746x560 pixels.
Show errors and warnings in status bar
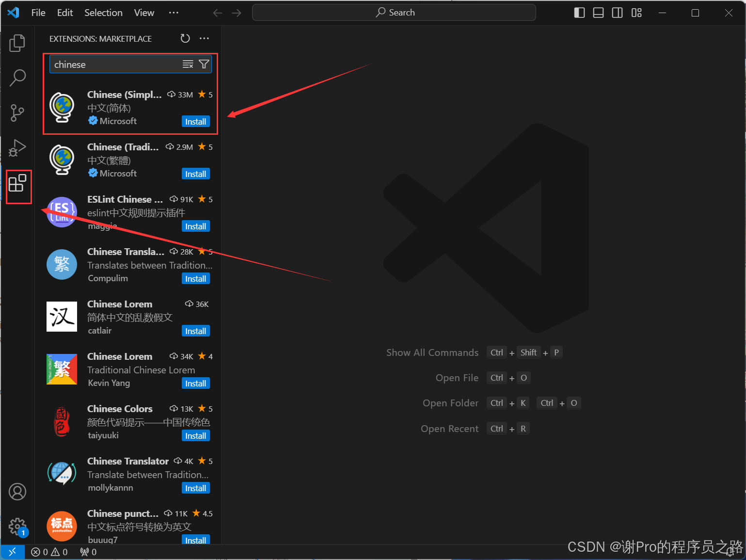tap(49, 552)
